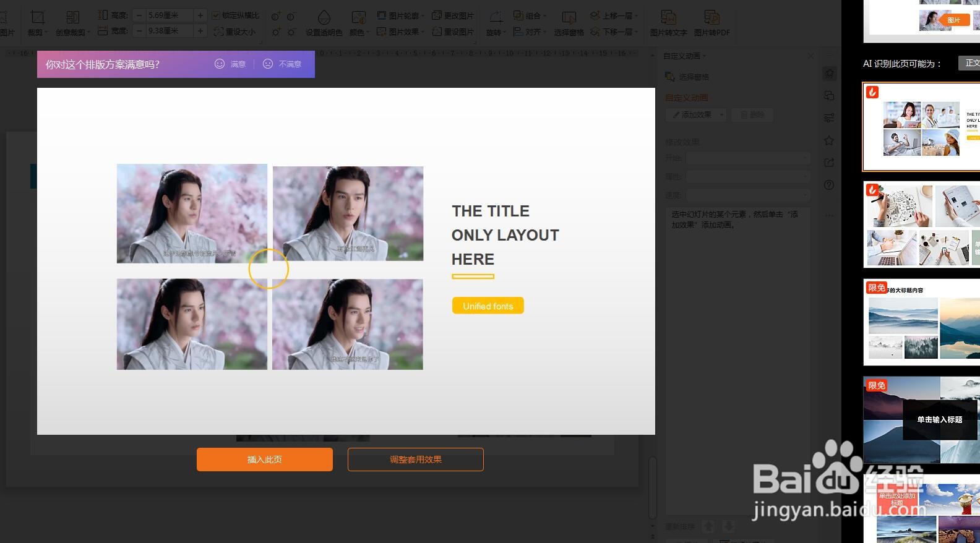Increase height with the plus stepper
Image resolution: width=980 pixels, height=543 pixels.
(x=200, y=15)
